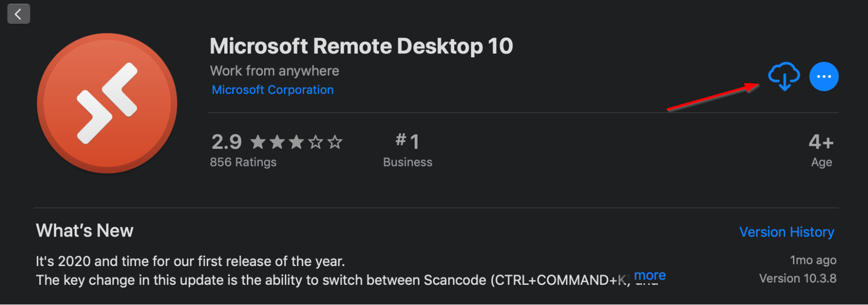Click the 4+ age rating

click(x=821, y=142)
